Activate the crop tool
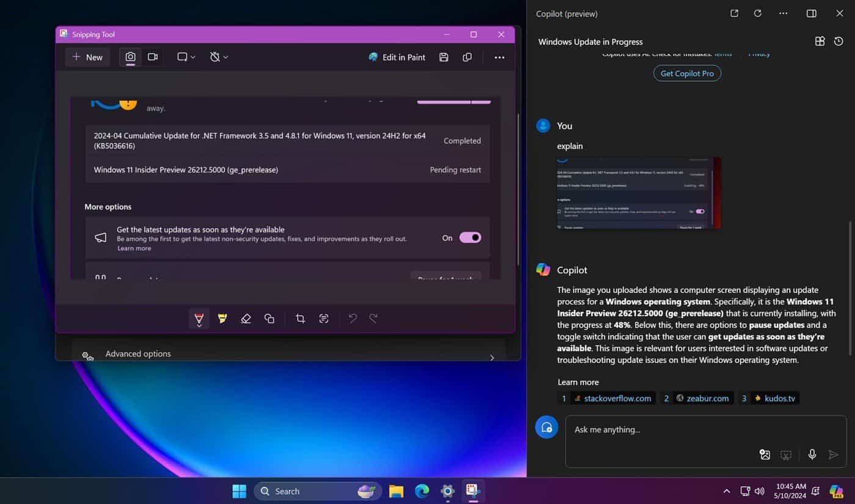Image resolution: width=855 pixels, height=504 pixels. coord(299,318)
